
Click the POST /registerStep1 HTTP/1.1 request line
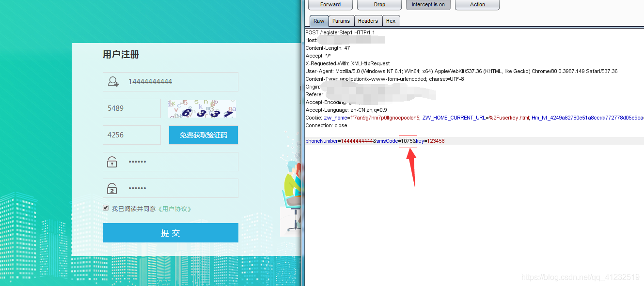pyautogui.click(x=340, y=32)
